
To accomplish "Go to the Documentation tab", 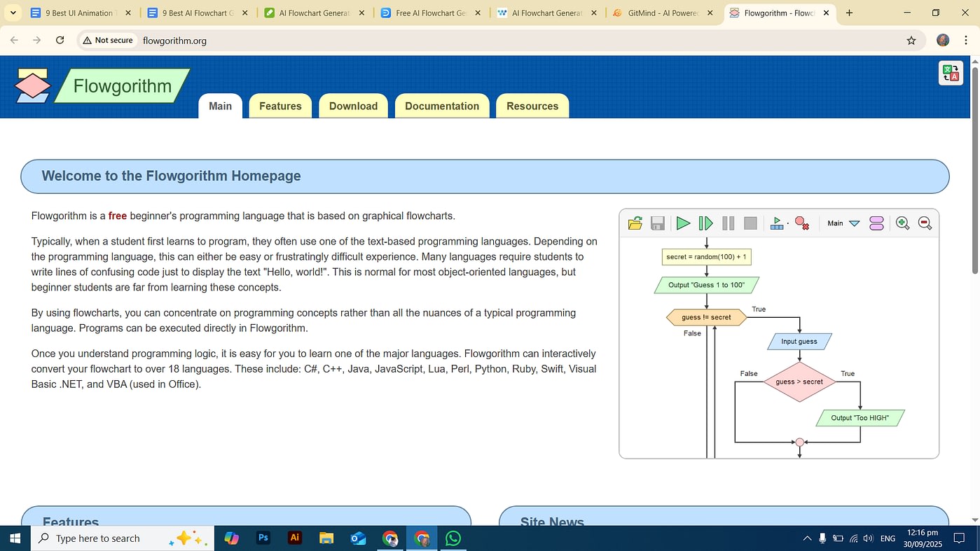I will click(442, 106).
